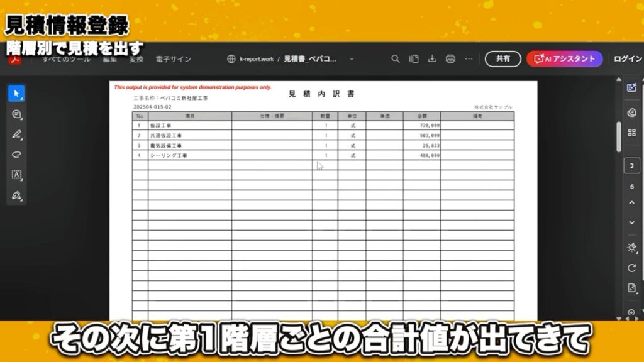The image size is (644, 362).
Task: Show page thumbnails grid icon
Action: click(631, 133)
